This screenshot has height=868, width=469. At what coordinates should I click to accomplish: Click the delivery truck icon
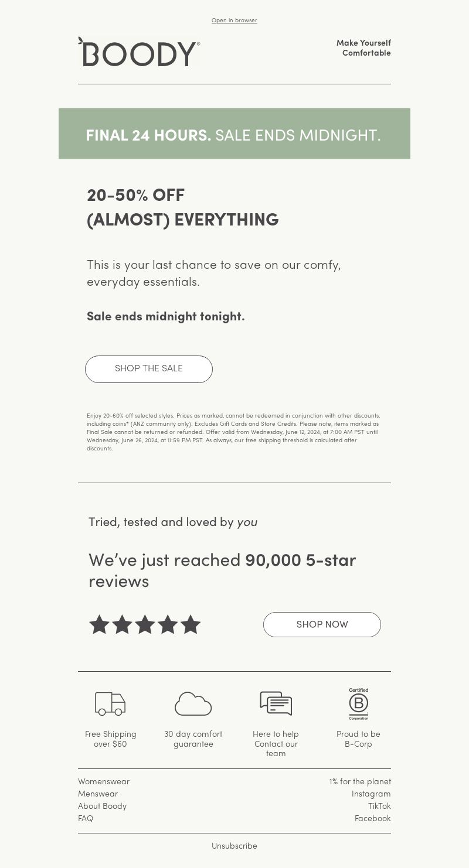[110, 703]
